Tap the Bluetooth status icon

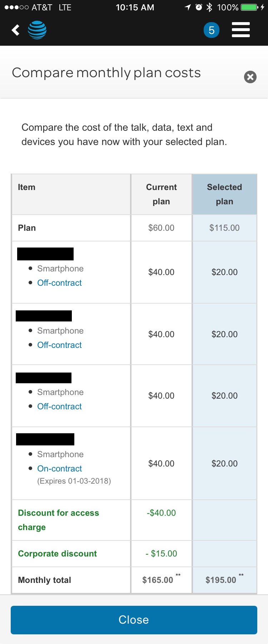tap(209, 7)
